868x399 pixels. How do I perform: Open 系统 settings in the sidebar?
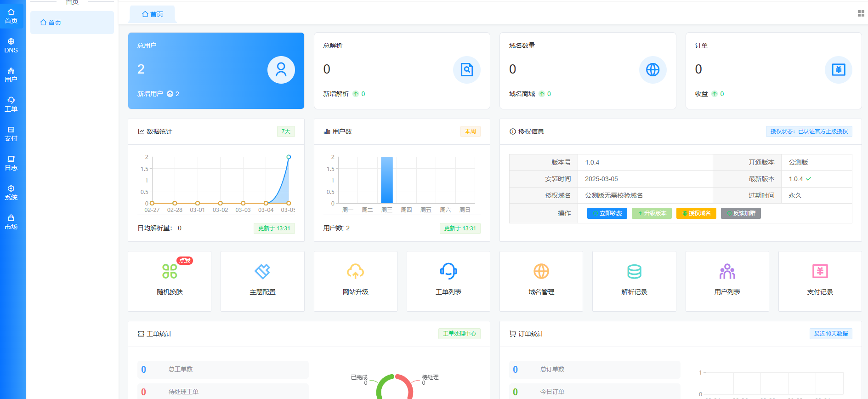(11, 193)
